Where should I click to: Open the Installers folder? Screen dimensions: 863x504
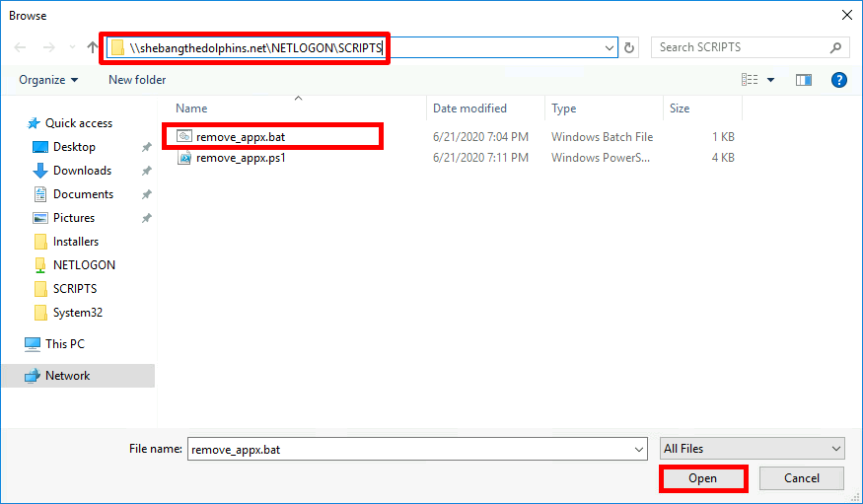point(76,242)
